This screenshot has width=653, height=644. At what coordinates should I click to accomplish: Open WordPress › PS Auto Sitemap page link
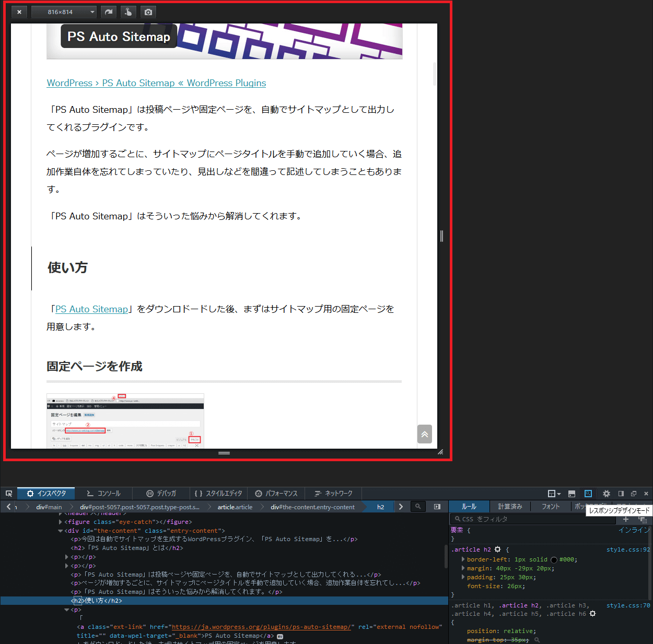coord(156,83)
